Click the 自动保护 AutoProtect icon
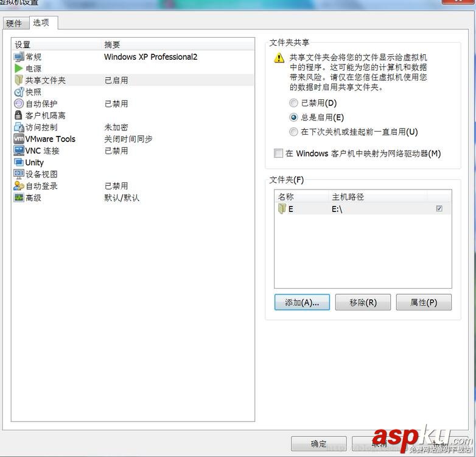 pyautogui.click(x=18, y=104)
